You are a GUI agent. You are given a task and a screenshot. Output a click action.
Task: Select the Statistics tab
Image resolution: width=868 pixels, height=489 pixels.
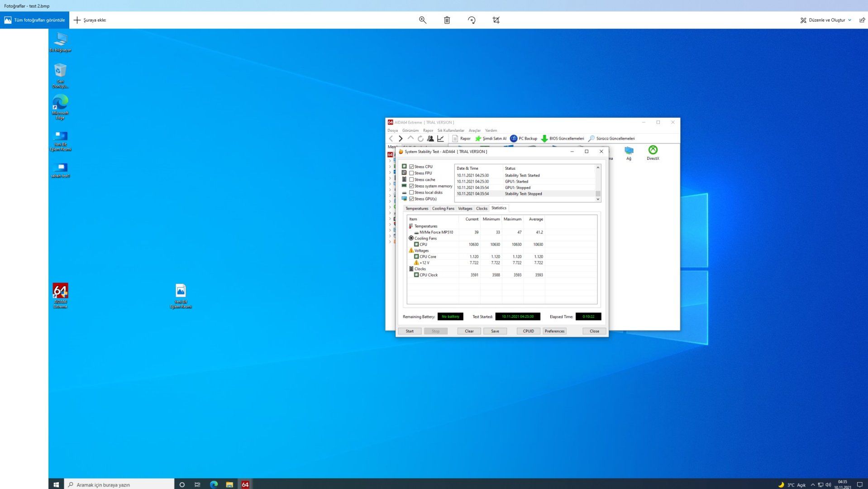[x=499, y=208]
